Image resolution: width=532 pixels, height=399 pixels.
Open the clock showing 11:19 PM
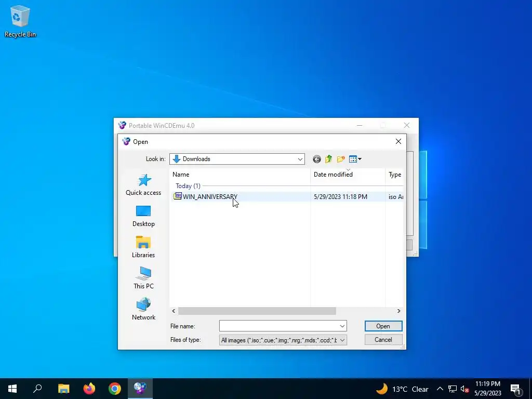coord(487,389)
